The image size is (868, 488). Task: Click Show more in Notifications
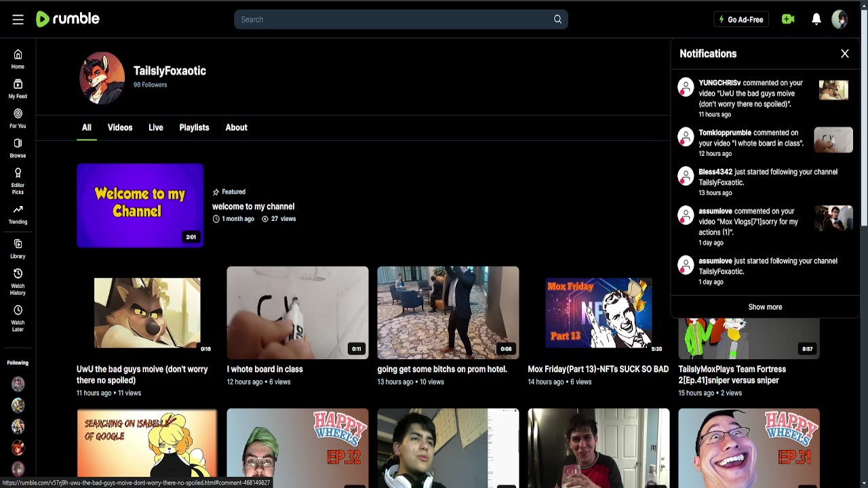(765, 307)
